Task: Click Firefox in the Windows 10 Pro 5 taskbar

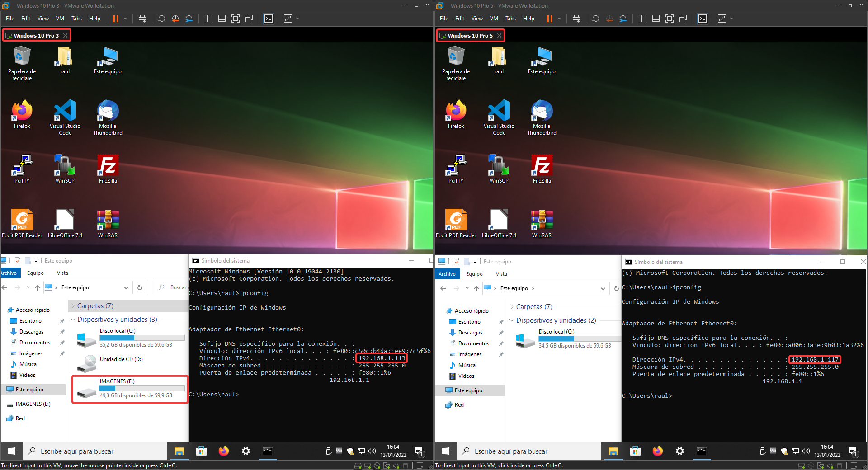Action: tap(657, 451)
